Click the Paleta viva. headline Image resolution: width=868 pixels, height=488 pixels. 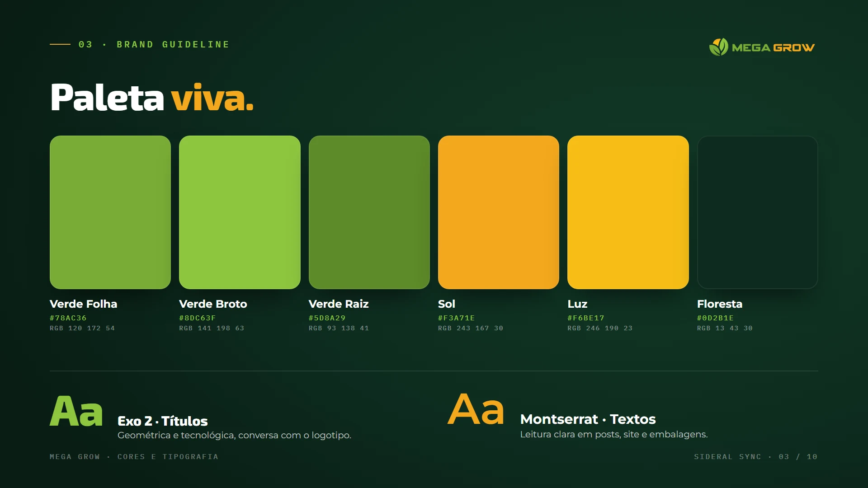click(x=152, y=97)
